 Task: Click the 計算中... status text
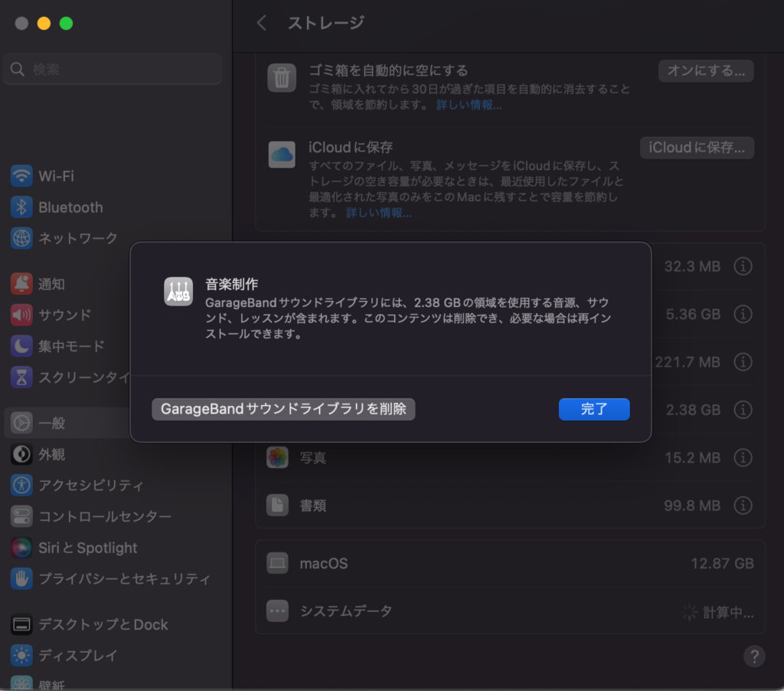coord(729,612)
